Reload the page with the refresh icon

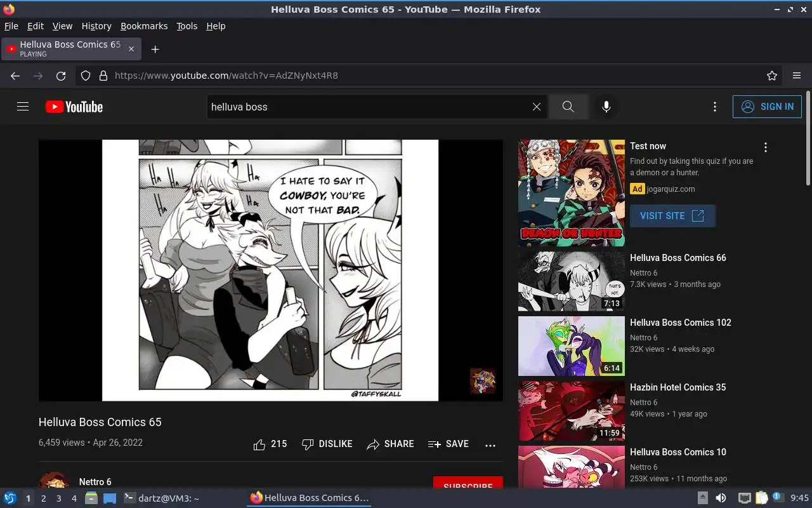(x=61, y=76)
